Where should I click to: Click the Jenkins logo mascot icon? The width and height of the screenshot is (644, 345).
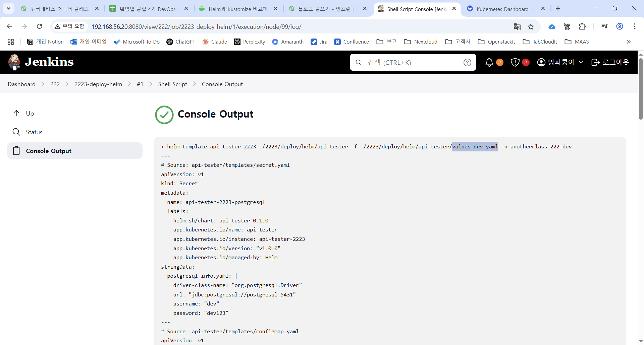(x=14, y=62)
